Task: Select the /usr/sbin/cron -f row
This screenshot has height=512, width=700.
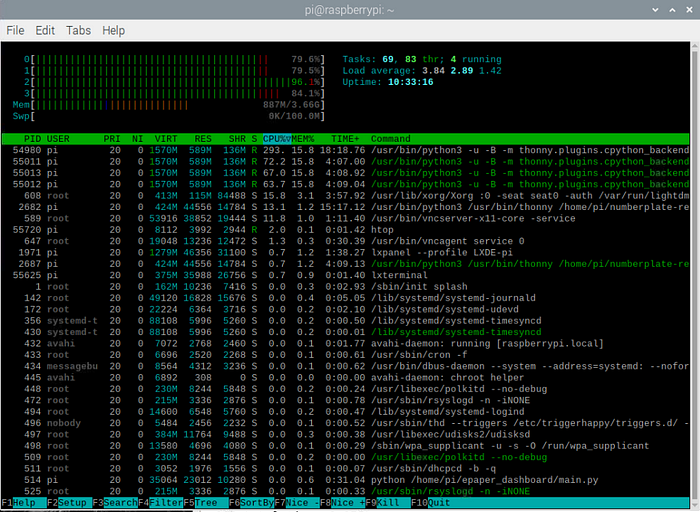Action: click(346, 355)
